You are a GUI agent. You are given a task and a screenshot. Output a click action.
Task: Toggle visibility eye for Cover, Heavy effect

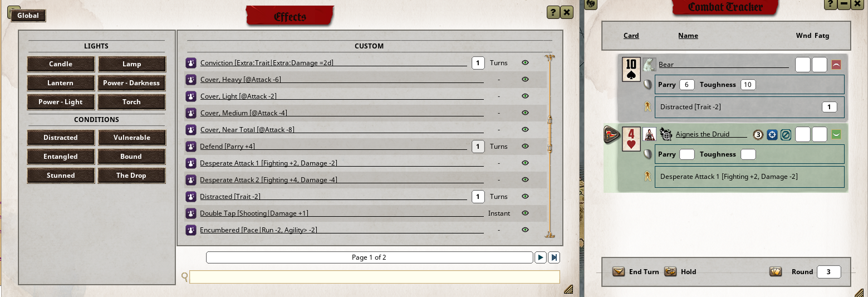pos(524,80)
